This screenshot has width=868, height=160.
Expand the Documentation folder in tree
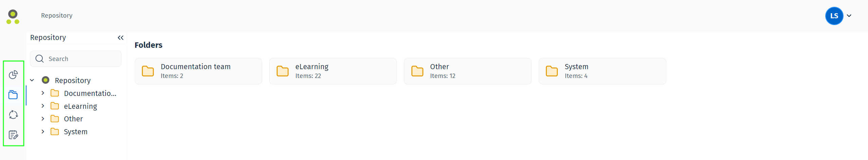click(x=43, y=93)
